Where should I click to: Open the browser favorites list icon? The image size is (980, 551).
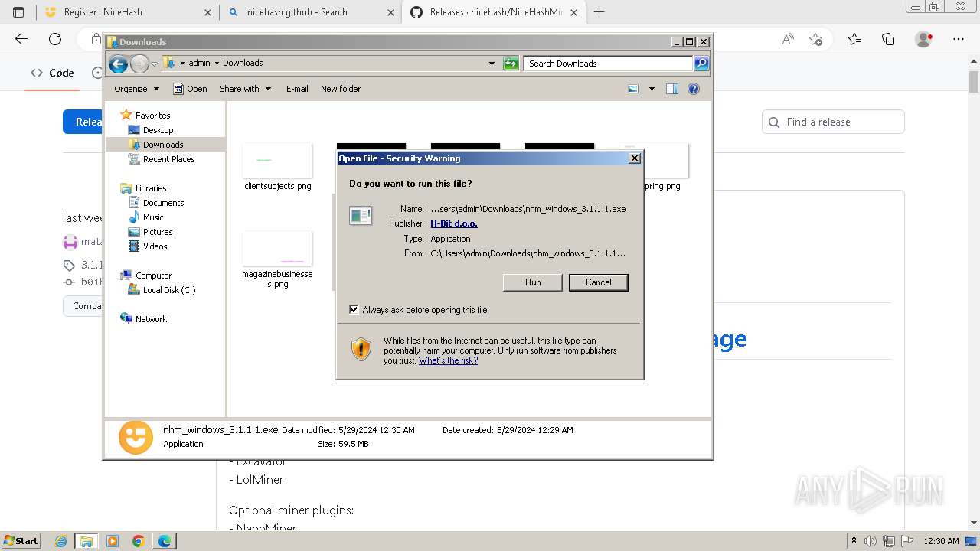(x=854, y=39)
